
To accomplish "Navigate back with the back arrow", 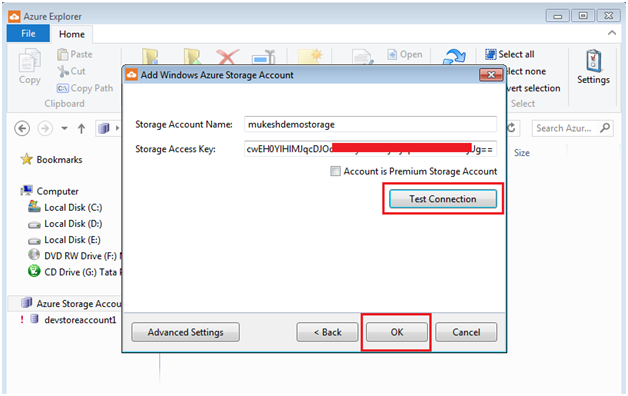I will click(x=22, y=129).
